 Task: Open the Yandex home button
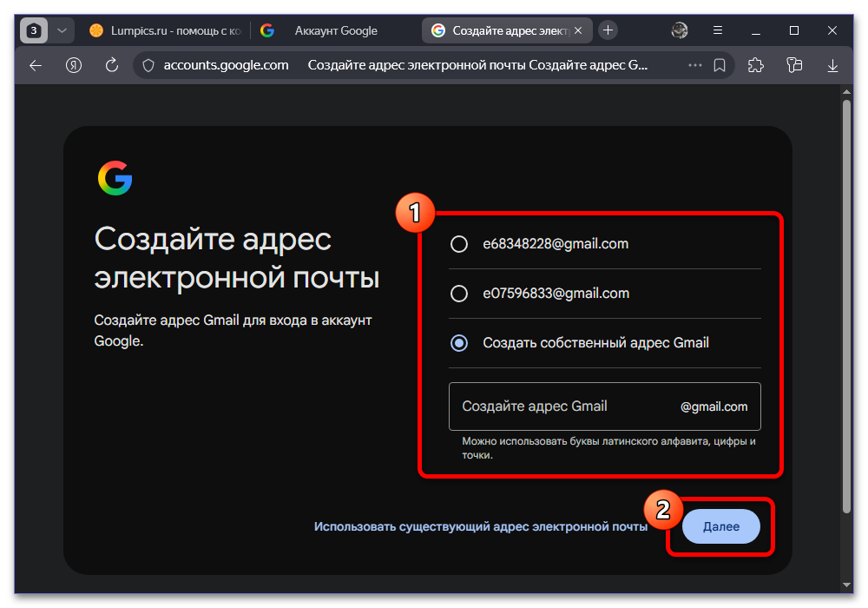[74, 65]
